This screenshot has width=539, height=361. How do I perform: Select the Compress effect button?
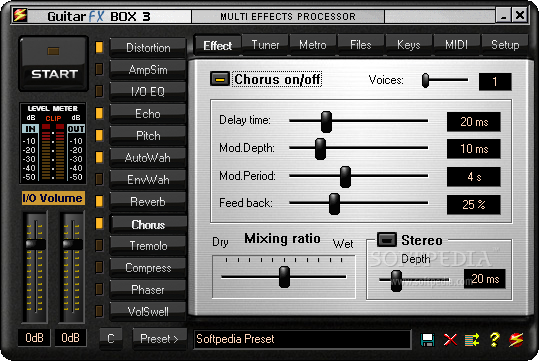148,268
